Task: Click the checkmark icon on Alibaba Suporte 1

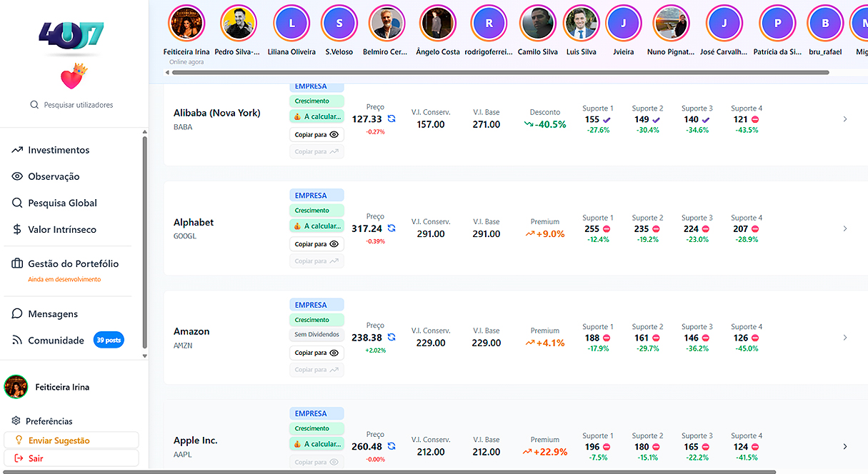Action: click(x=607, y=120)
